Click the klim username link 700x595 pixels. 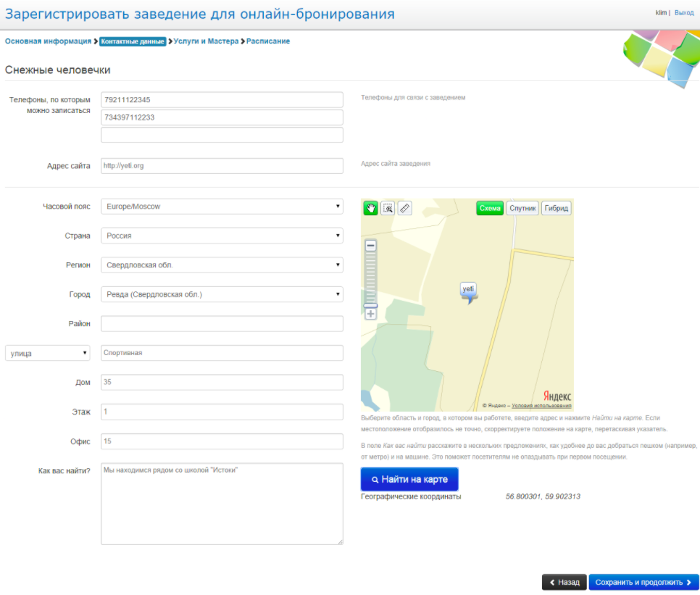click(x=661, y=13)
